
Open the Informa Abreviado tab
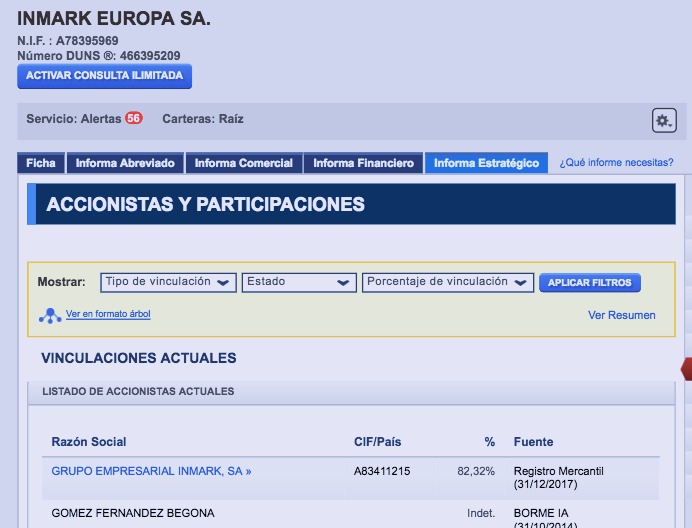[x=125, y=163]
